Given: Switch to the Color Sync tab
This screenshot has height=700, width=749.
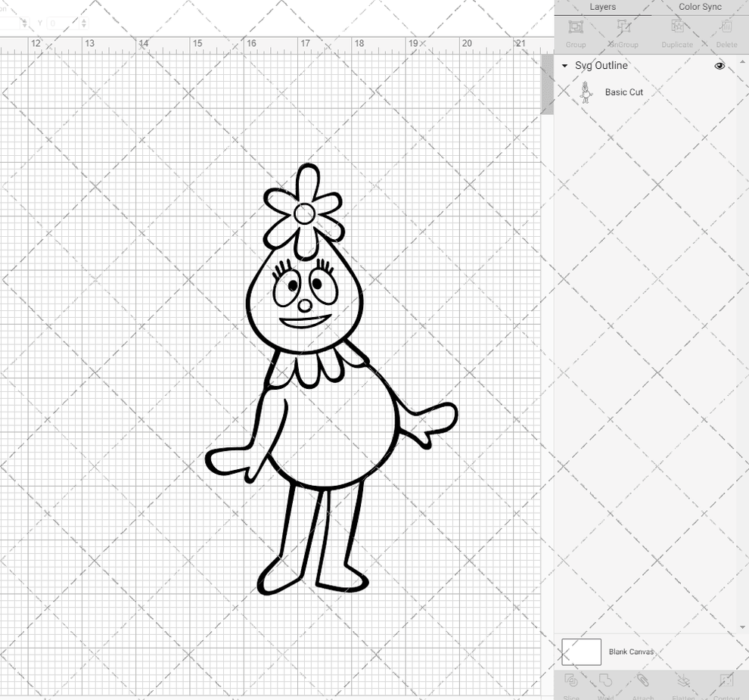Looking at the screenshot, I should click(699, 7).
